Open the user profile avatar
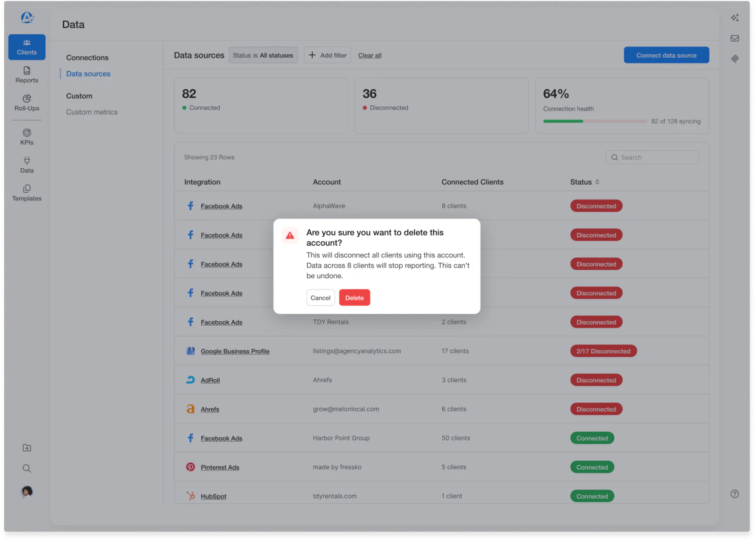756x541 pixels. 27,492
